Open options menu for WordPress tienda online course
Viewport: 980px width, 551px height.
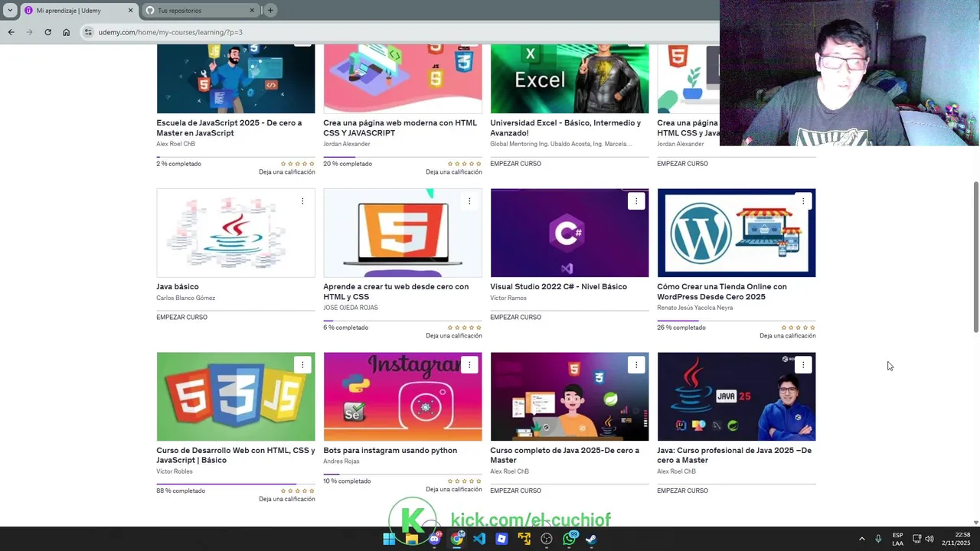803,201
